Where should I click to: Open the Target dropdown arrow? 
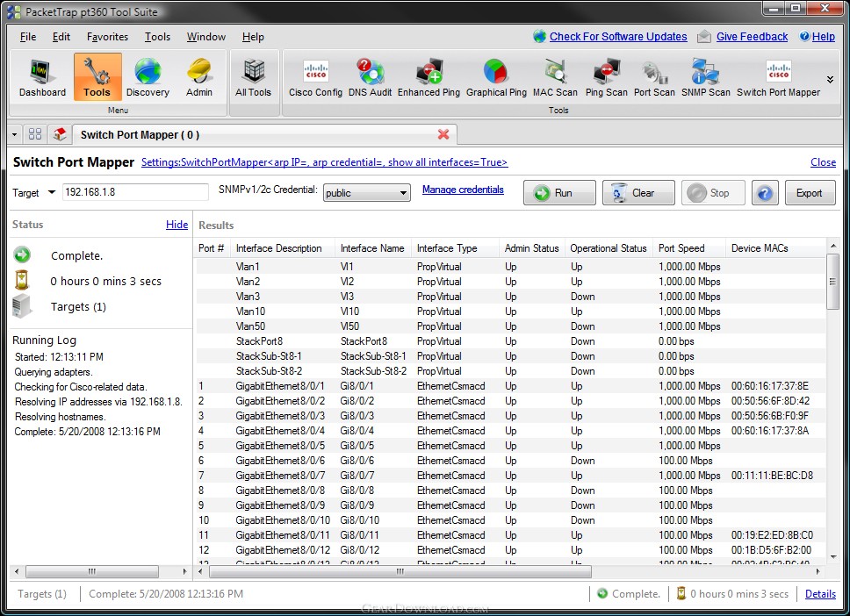[x=52, y=192]
